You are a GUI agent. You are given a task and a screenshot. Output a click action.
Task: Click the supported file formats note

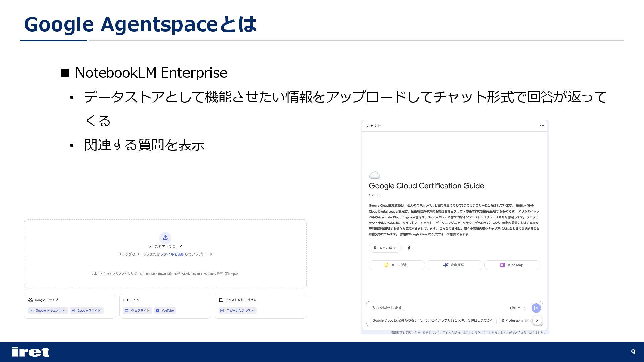[x=164, y=274]
